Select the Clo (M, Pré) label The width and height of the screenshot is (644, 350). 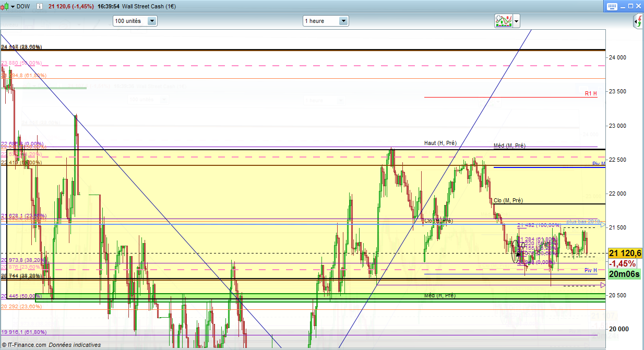pyautogui.click(x=508, y=200)
